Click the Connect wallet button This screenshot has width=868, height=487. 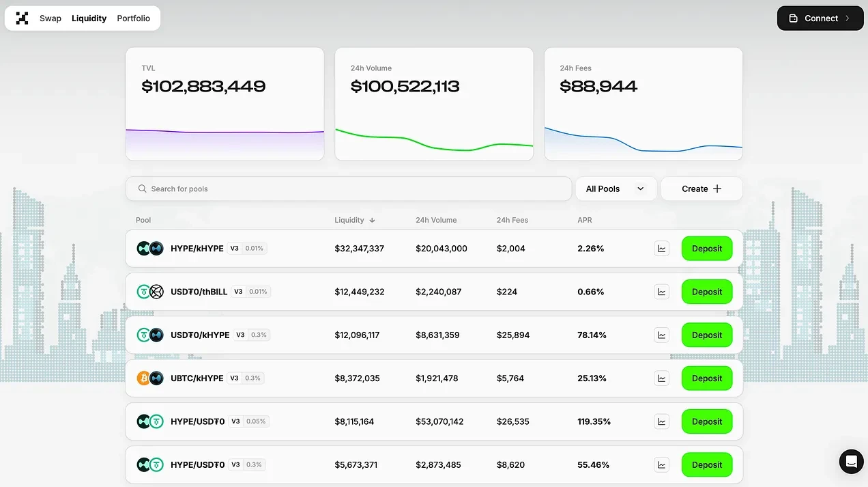(820, 18)
